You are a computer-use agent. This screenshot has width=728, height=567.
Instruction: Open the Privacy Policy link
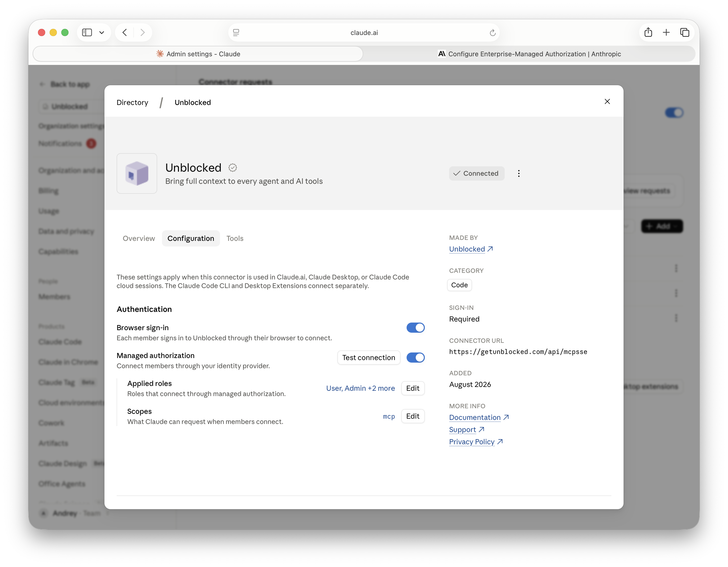476,441
